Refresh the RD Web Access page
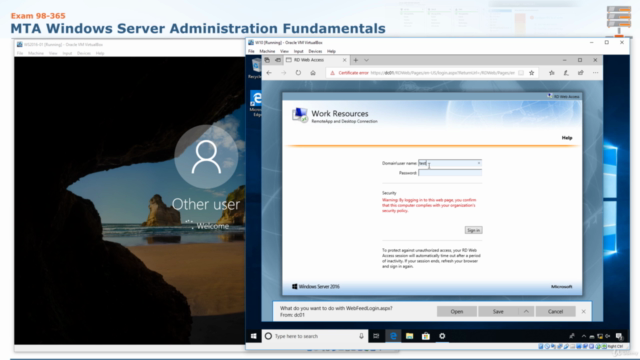Screen dimensions: 640x360 (x=298, y=73)
